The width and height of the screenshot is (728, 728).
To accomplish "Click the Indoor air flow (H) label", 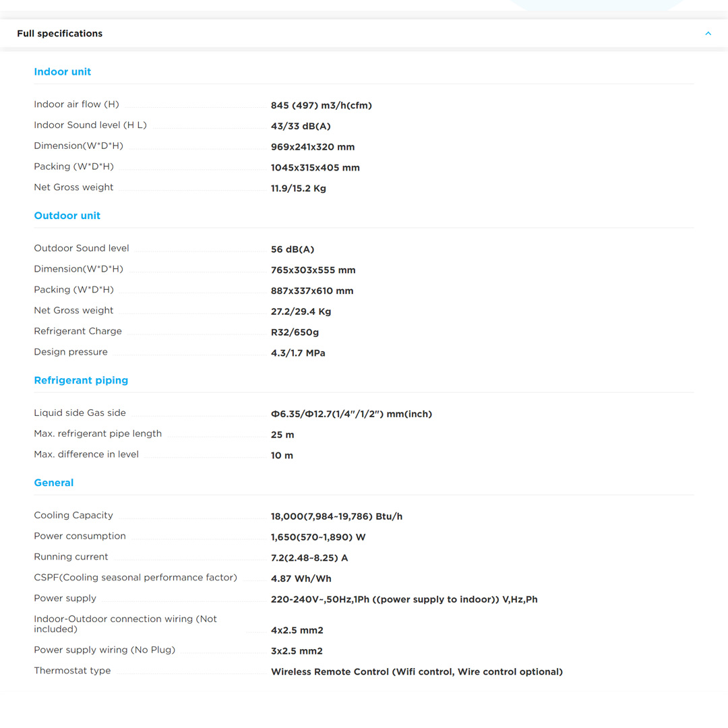I will tap(76, 104).
